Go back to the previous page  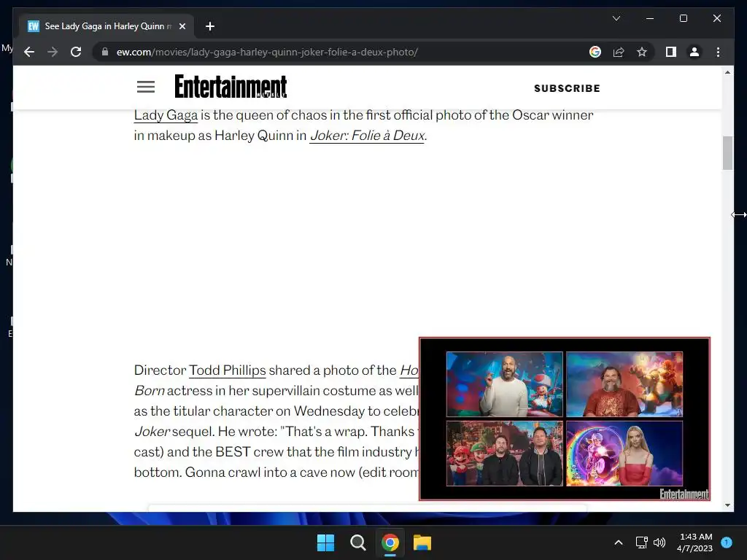point(29,52)
